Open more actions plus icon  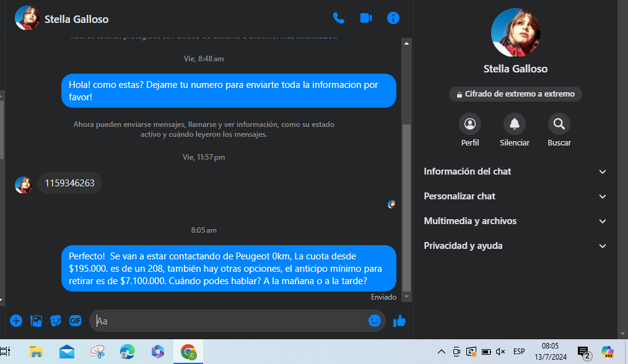pos(16,321)
